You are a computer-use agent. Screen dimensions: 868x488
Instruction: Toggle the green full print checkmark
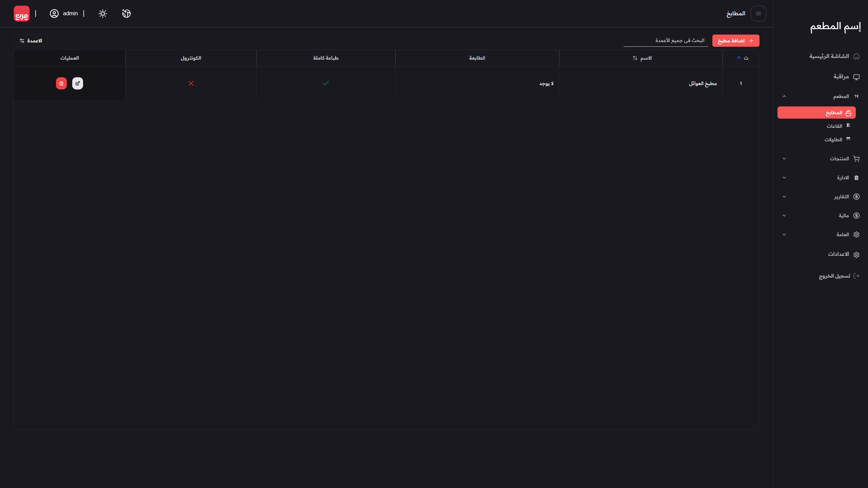click(x=326, y=83)
